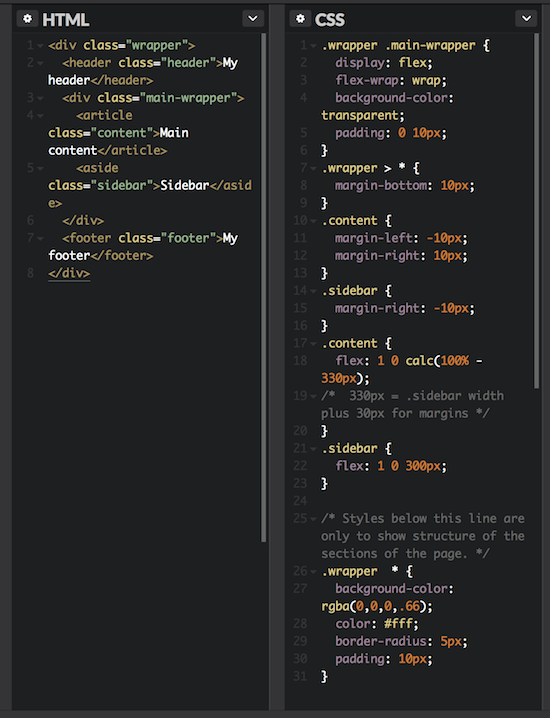Fold the article element on HTML line 4
The width and height of the screenshot is (550, 718).
point(40,116)
